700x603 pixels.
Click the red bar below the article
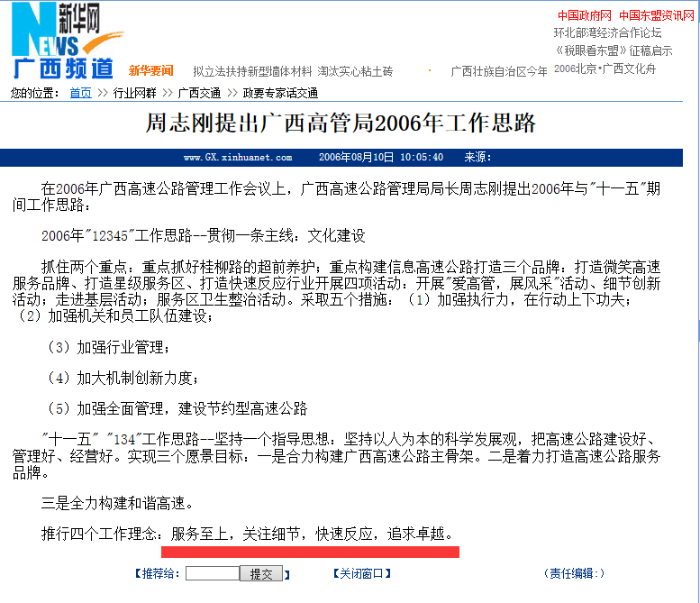click(310, 552)
